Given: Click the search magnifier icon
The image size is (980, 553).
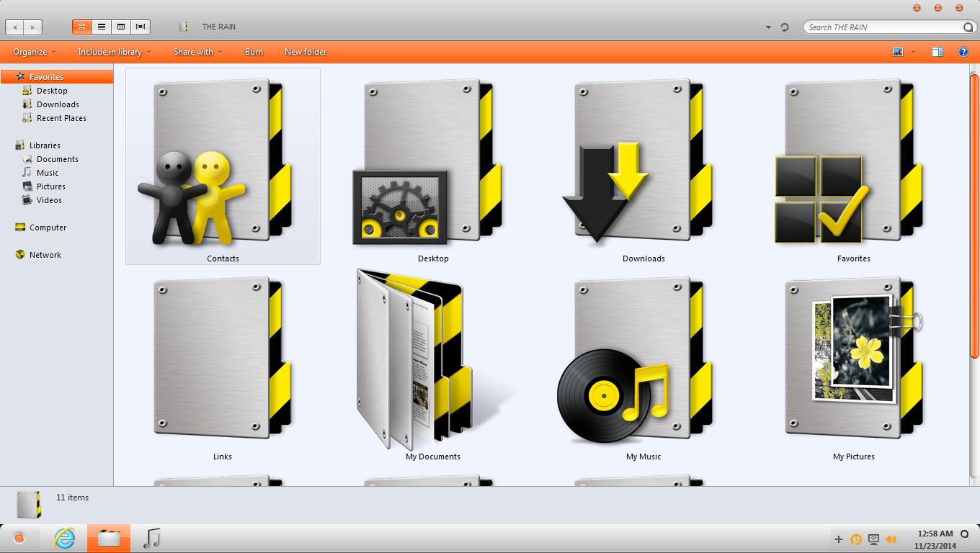Looking at the screenshot, I should pos(968,27).
